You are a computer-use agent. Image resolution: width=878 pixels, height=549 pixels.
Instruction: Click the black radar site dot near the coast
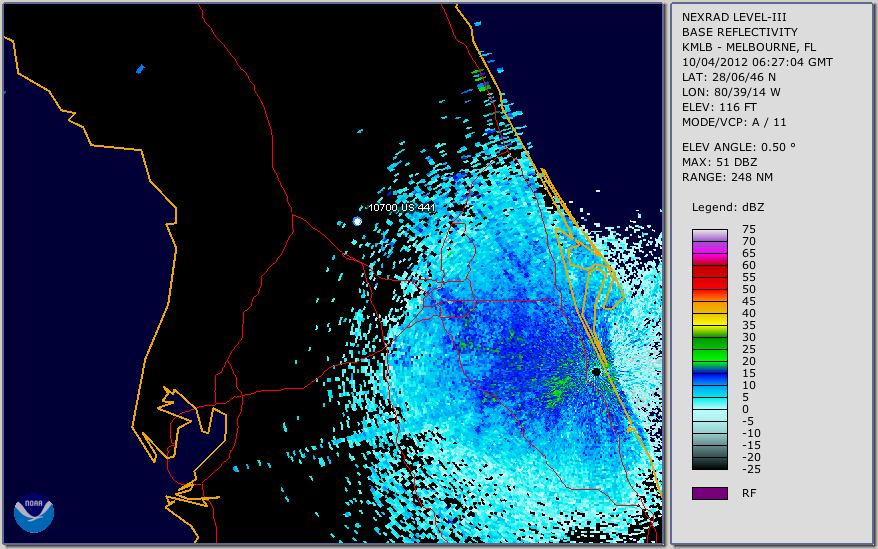point(596,372)
